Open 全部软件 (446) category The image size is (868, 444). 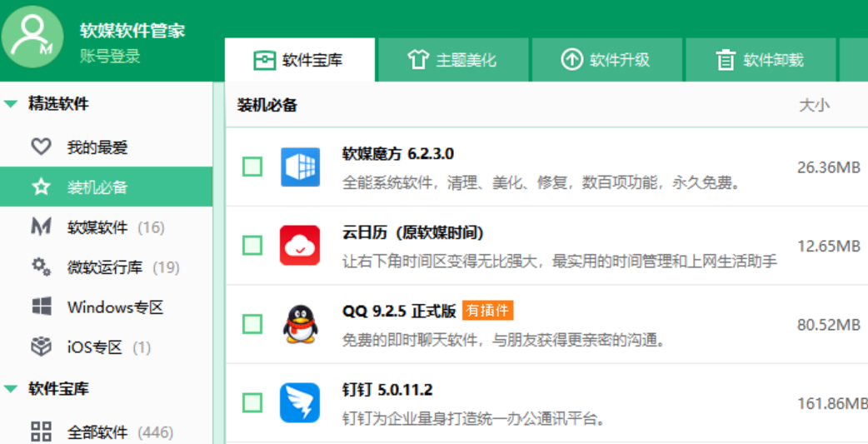pyautogui.click(x=107, y=432)
